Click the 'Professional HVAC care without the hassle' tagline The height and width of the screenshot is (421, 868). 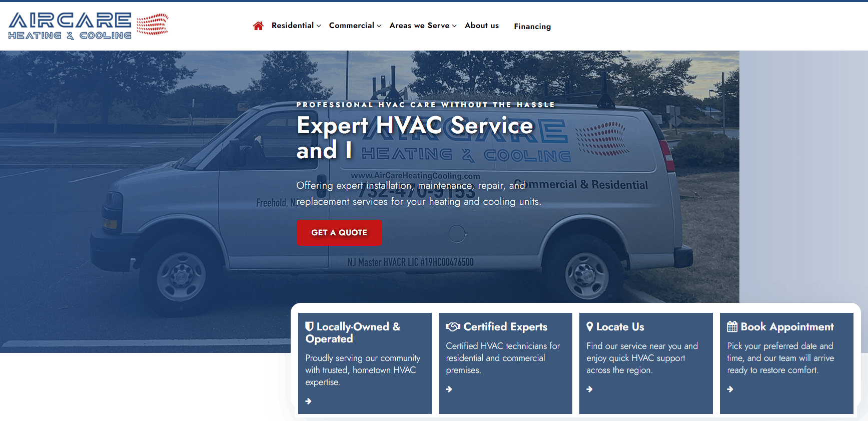(x=426, y=105)
